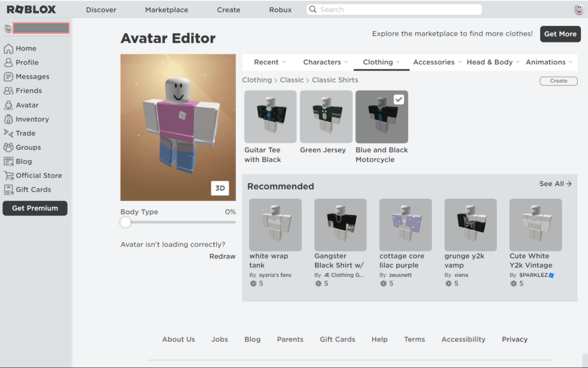Open the Terms footer link
Image resolution: width=588 pixels, height=368 pixels.
[x=415, y=339]
